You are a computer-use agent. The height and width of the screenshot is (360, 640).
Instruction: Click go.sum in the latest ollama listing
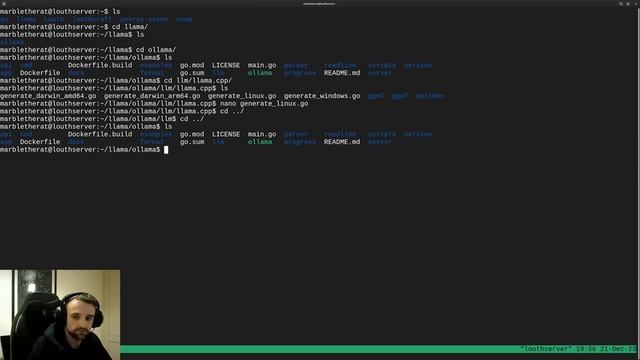pyautogui.click(x=192, y=142)
